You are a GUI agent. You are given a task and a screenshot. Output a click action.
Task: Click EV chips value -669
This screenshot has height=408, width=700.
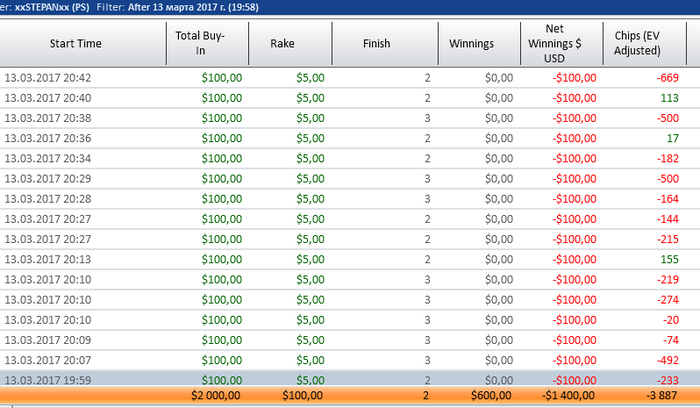(x=667, y=78)
